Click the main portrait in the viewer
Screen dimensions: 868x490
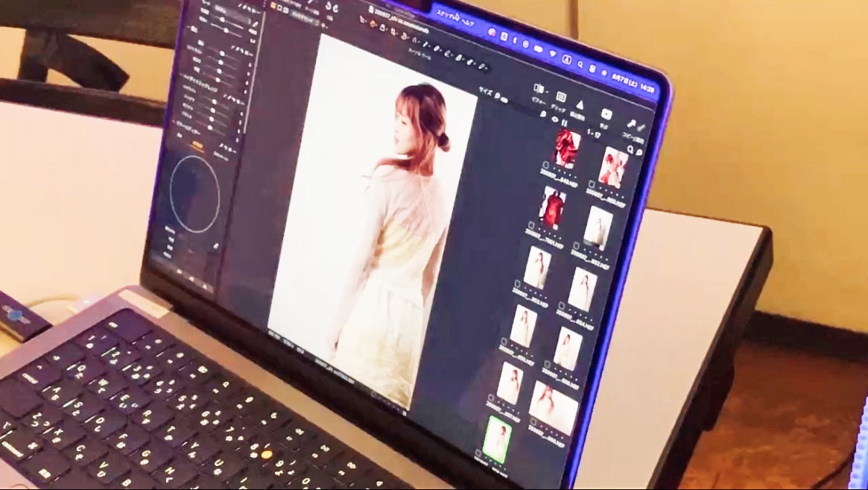pyautogui.click(x=373, y=221)
